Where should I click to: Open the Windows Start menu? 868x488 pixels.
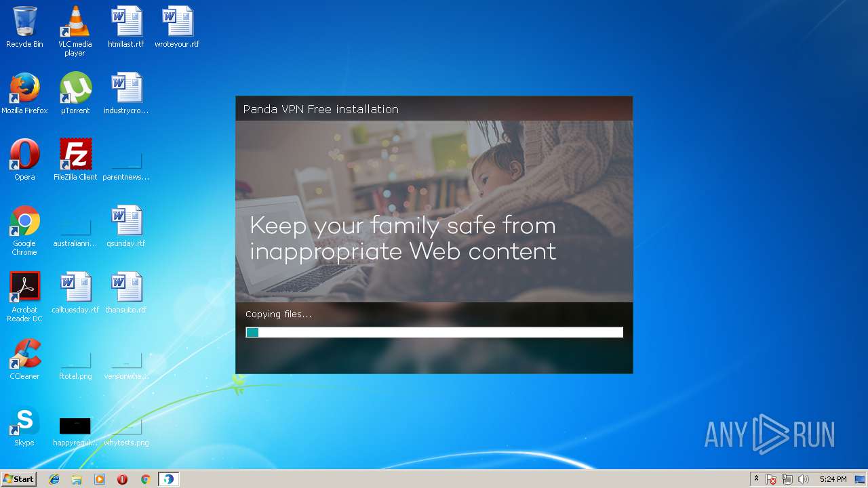coord(18,479)
